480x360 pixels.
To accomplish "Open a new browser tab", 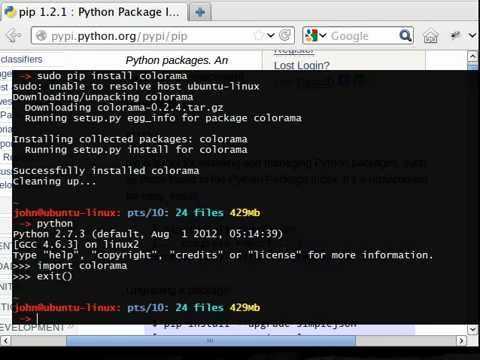I will 200,13.
